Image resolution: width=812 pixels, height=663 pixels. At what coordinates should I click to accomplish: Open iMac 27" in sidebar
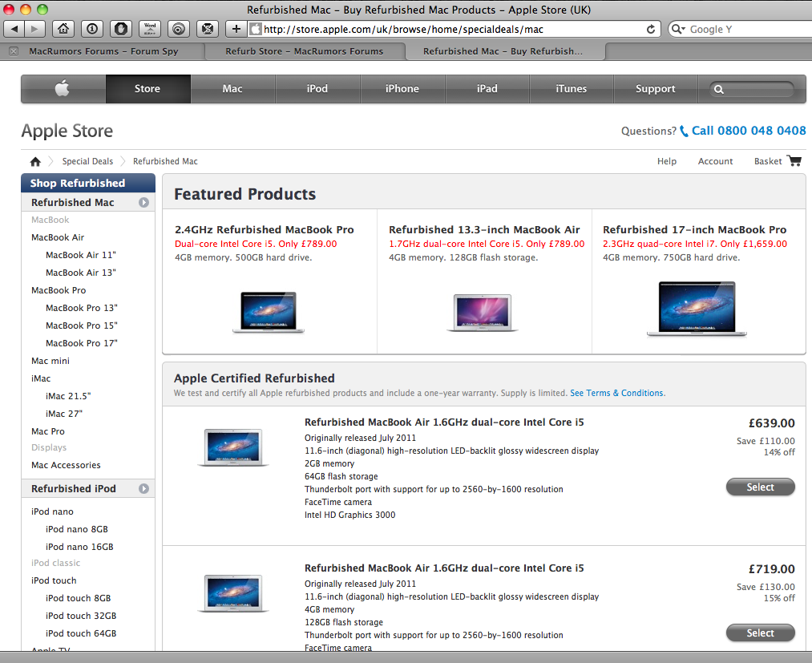tap(64, 414)
